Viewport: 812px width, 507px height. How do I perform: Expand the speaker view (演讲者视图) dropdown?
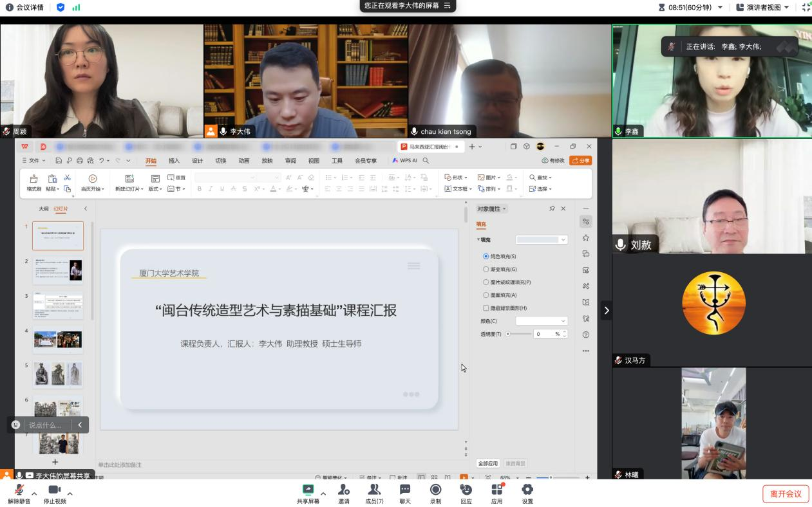[768, 7]
